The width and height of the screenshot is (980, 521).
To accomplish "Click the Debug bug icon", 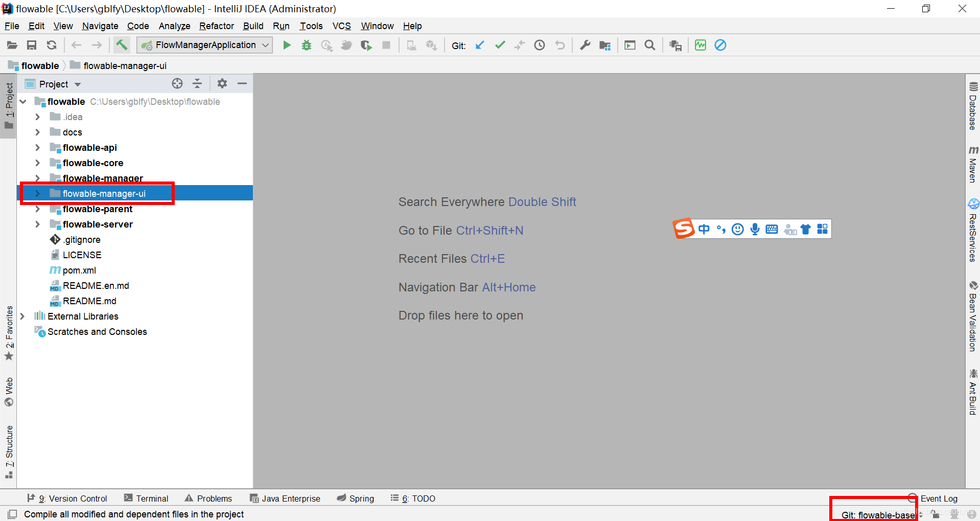I will tap(307, 45).
